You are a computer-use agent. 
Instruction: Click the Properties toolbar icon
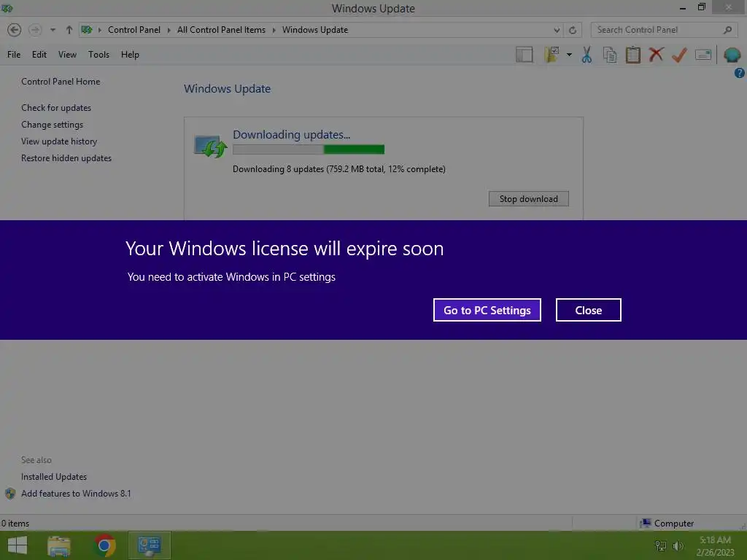(x=703, y=55)
